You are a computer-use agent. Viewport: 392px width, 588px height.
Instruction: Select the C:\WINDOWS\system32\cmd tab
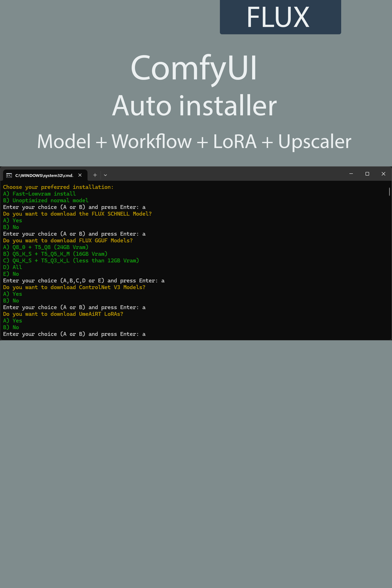[44, 176]
